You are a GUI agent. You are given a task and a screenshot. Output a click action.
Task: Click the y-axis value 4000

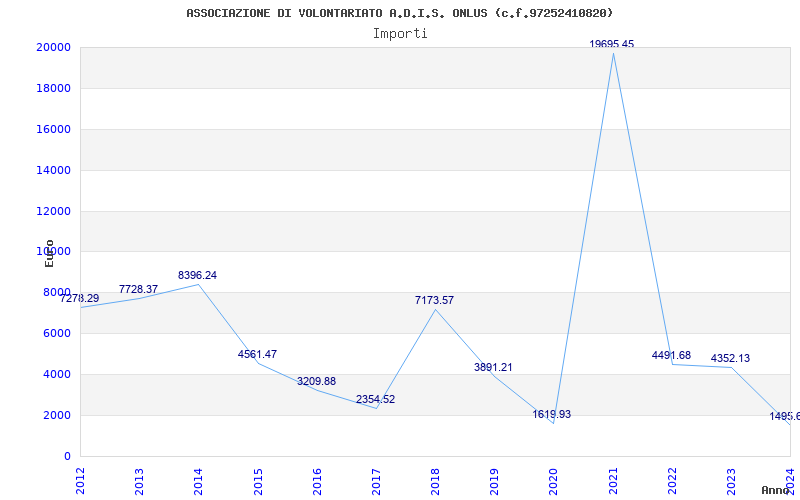57,374
